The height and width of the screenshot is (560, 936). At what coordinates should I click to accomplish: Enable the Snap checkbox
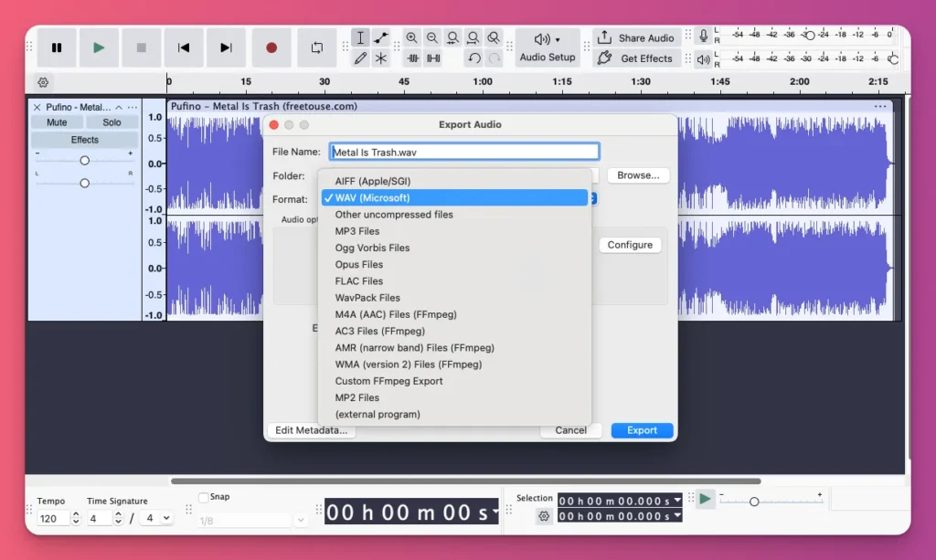[x=205, y=496]
